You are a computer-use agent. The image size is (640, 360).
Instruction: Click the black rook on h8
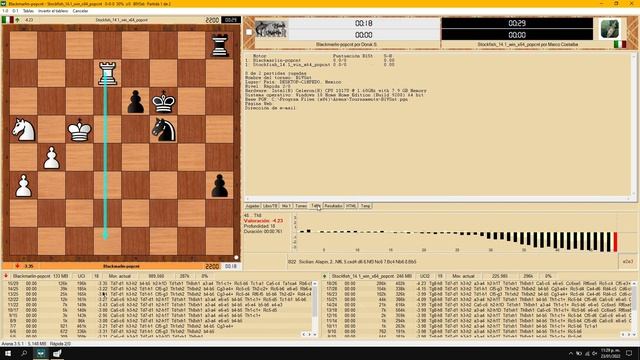(x=220, y=45)
